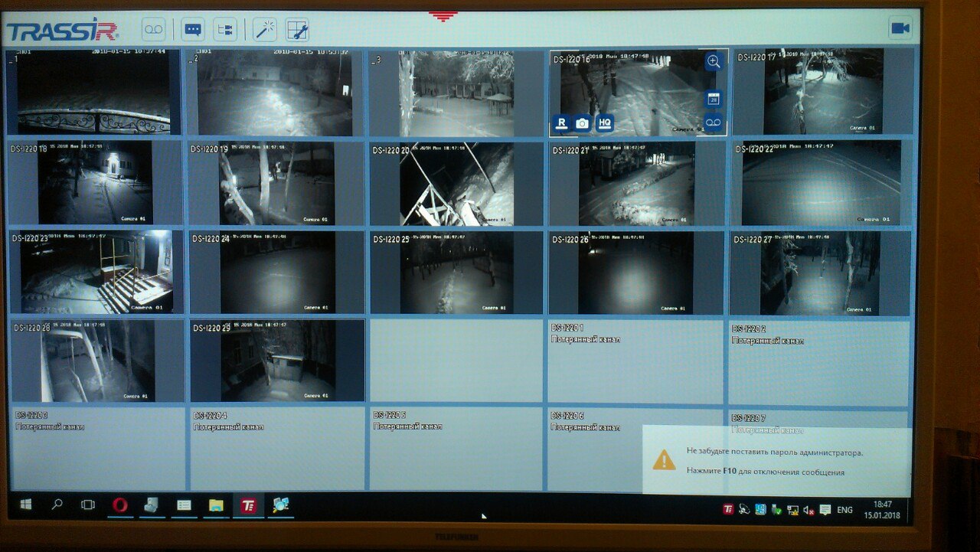Mute the volume in the system tray
The image size is (980, 552).
click(808, 510)
